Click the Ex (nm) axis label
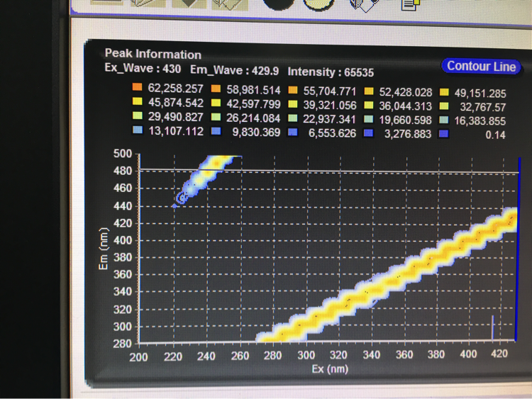The image size is (532, 399). [x=330, y=369]
